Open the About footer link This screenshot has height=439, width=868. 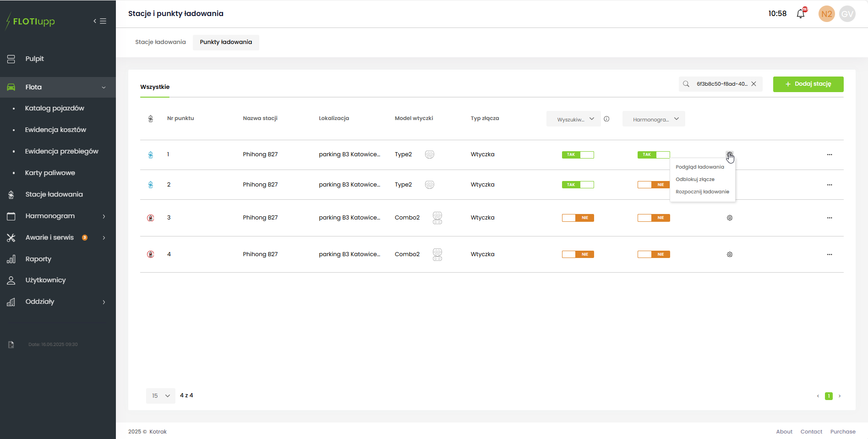(x=784, y=432)
